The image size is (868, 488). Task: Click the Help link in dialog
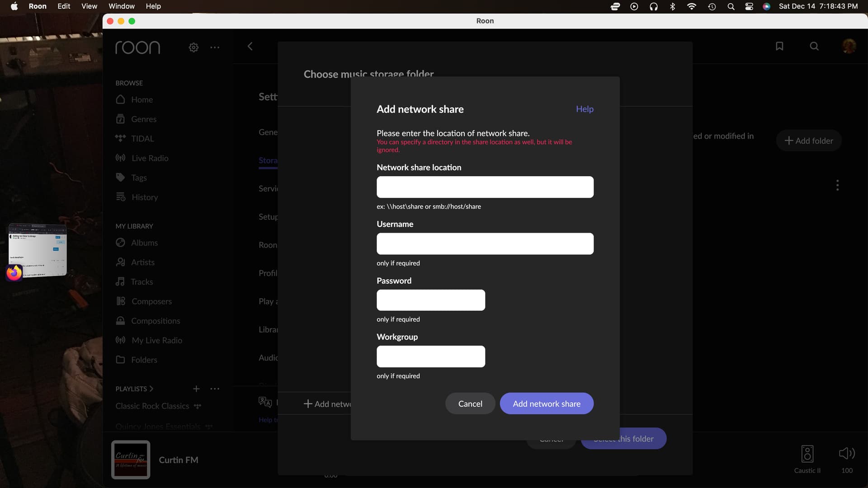(x=584, y=109)
